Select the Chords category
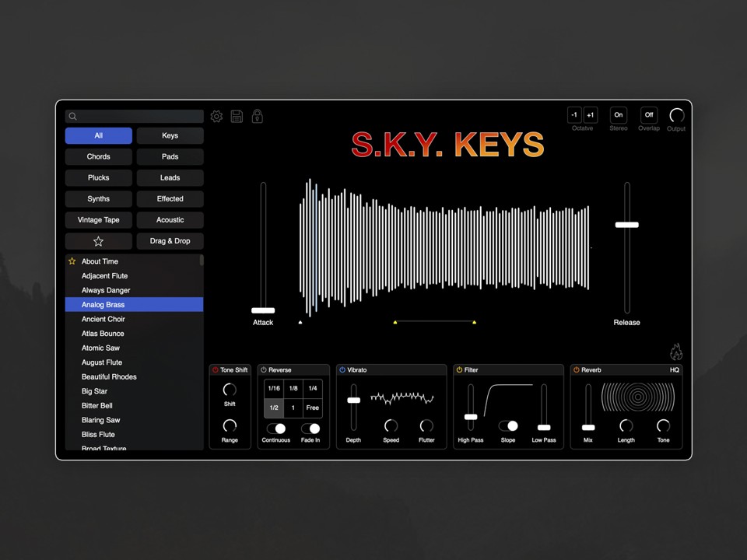The width and height of the screenshot is (747, 560). pos(99,156)
